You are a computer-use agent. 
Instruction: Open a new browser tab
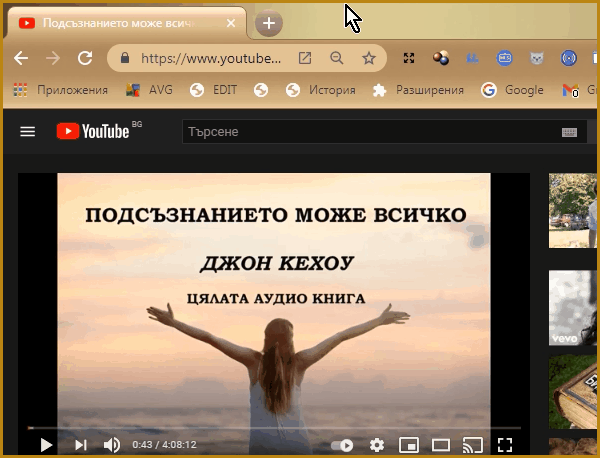pyautogui.click(x=269, y=23)
